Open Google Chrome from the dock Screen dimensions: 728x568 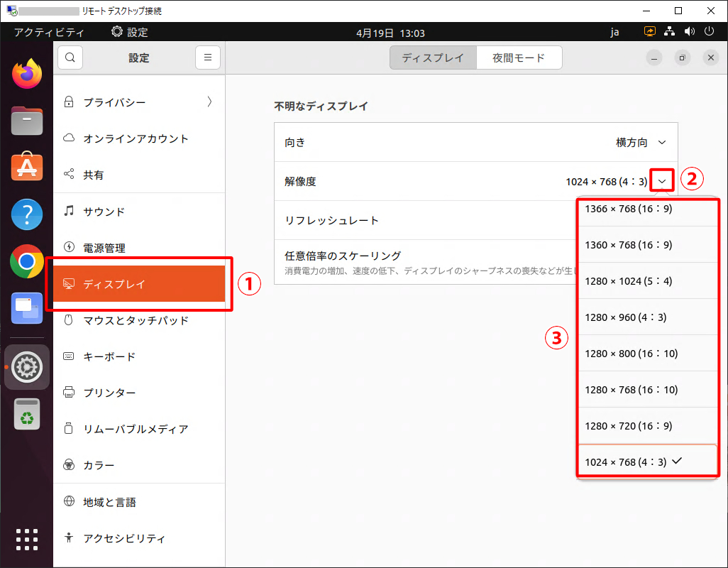[27, 262]
